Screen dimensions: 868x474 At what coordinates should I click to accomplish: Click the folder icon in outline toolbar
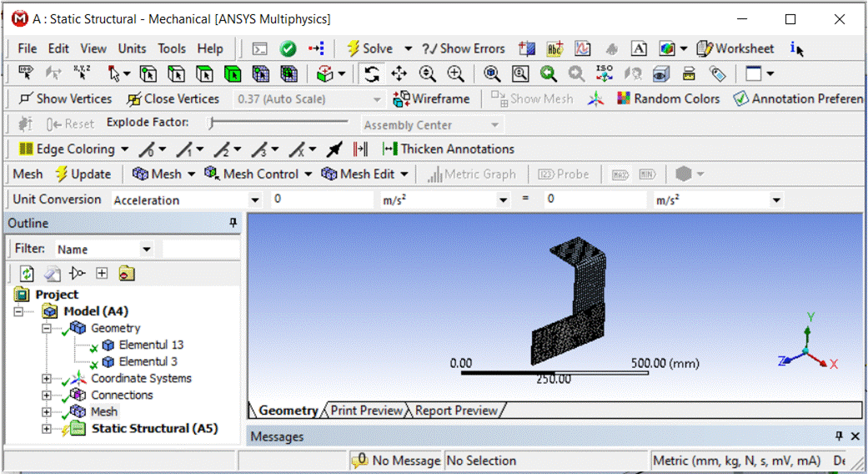(x=127, y=274)
